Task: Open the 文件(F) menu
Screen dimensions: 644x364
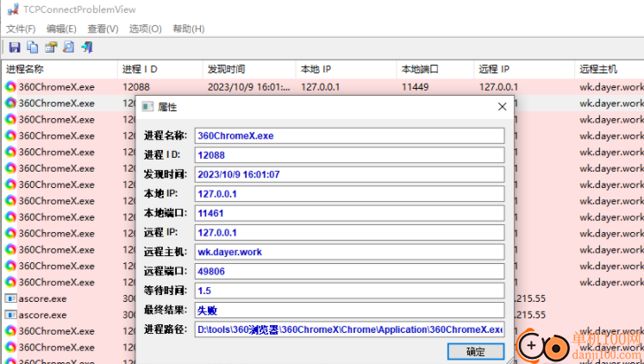Action: point(21,28)
